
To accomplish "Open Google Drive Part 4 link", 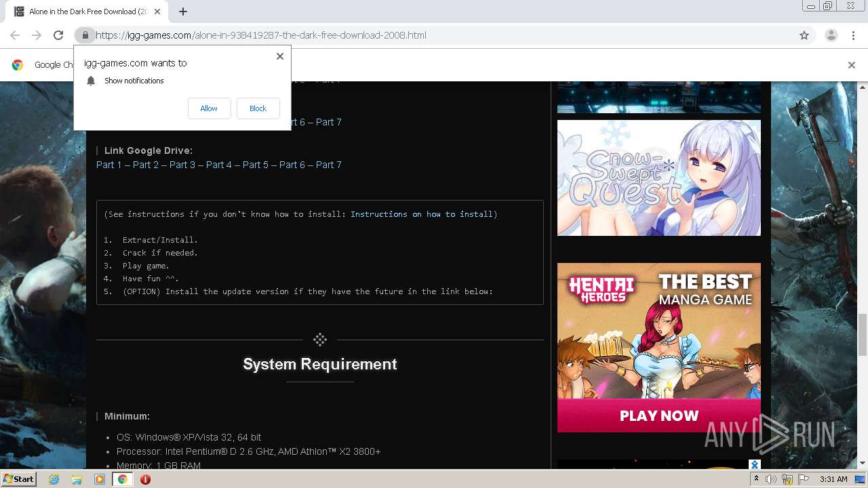I will click(x=219, y=165).
